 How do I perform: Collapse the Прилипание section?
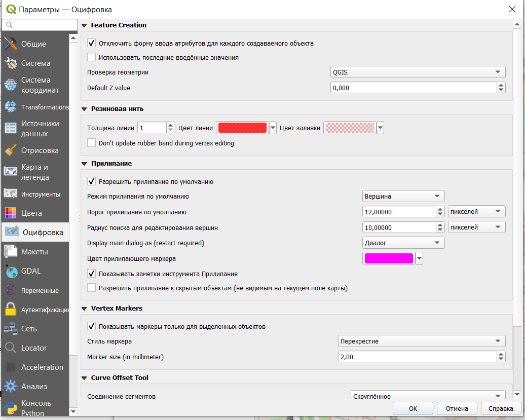click(x=84, y=164)
